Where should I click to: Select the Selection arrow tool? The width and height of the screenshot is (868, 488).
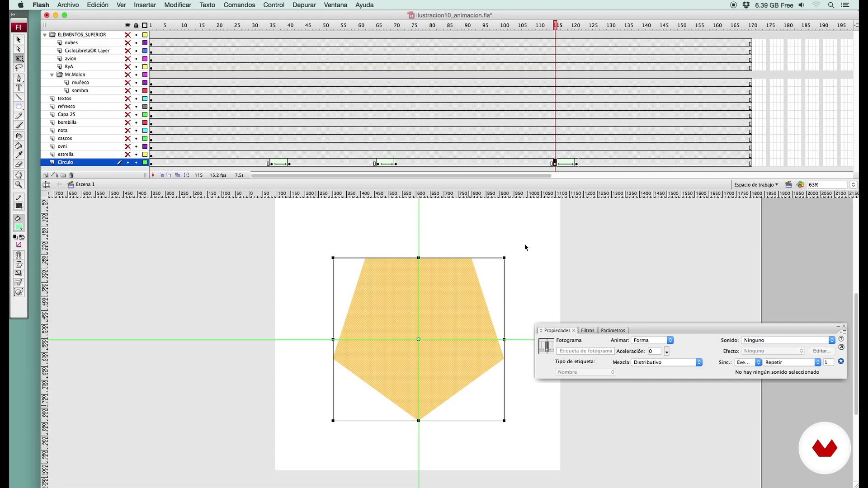(x=19, y=40)
